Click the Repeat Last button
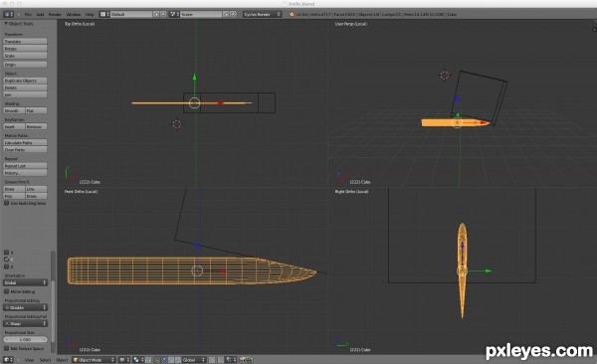Viewport: 597px width, 364px height. point(26,166)
